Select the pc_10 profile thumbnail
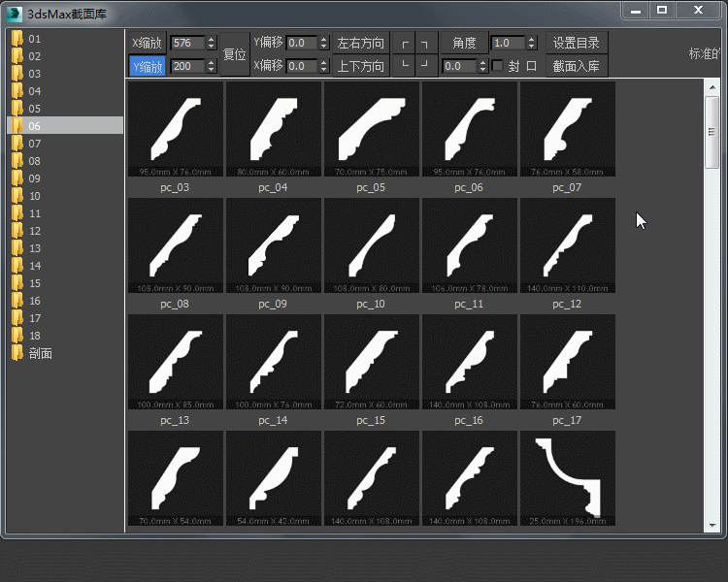The height and width of the screenshot is (582, 728). 372,245
